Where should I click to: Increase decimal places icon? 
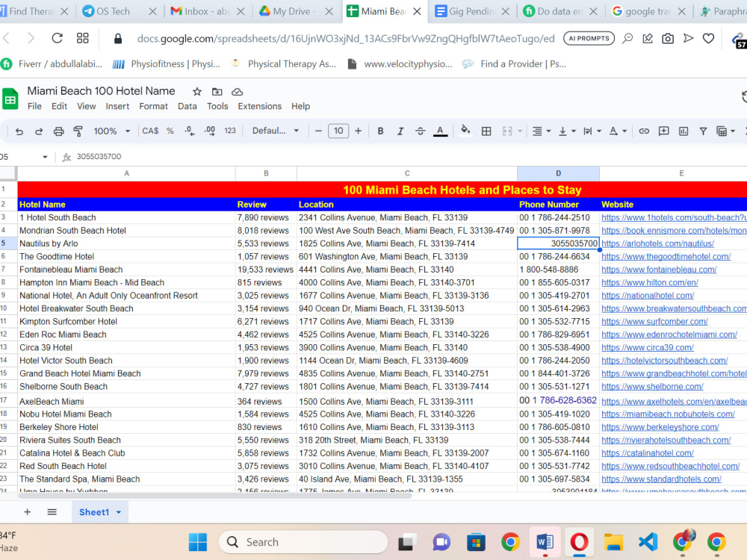click(x=210, y=131)
